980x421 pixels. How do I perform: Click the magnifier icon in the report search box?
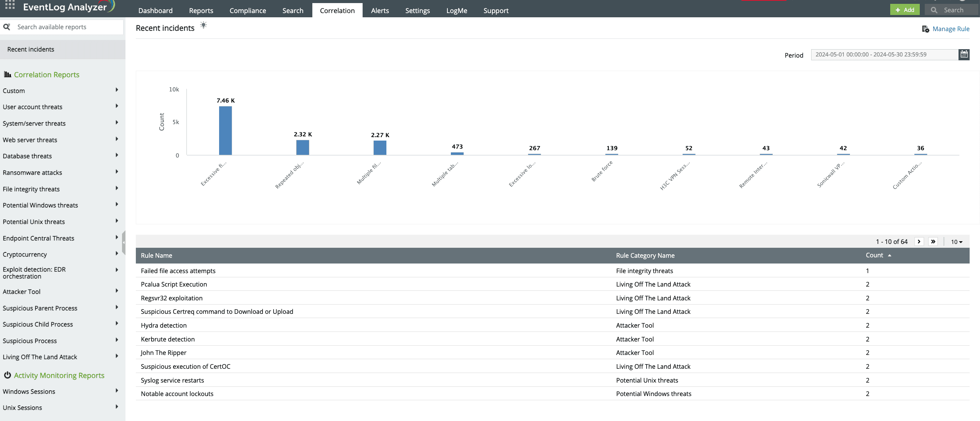(x=7, y=27)
